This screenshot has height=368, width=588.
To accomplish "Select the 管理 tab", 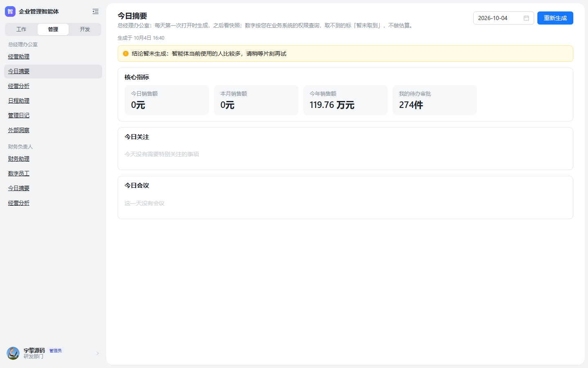I will pyautogui.click(x=53, y=29).
